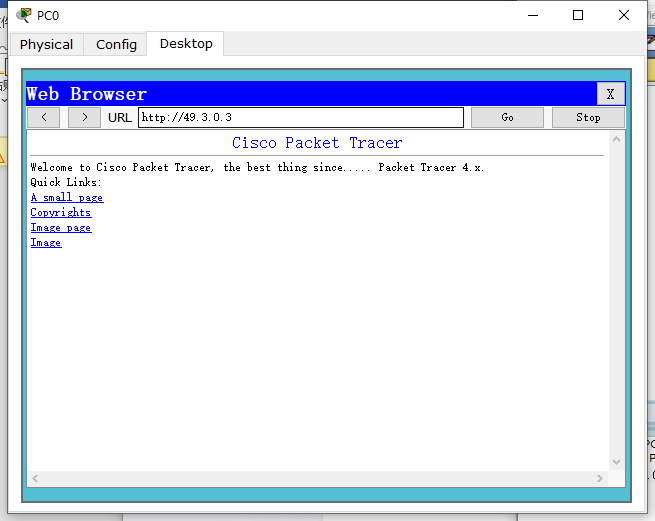Click the horizontal scrollbar right arrow
This screenshot has width=655, height=521.
(600, 478)
